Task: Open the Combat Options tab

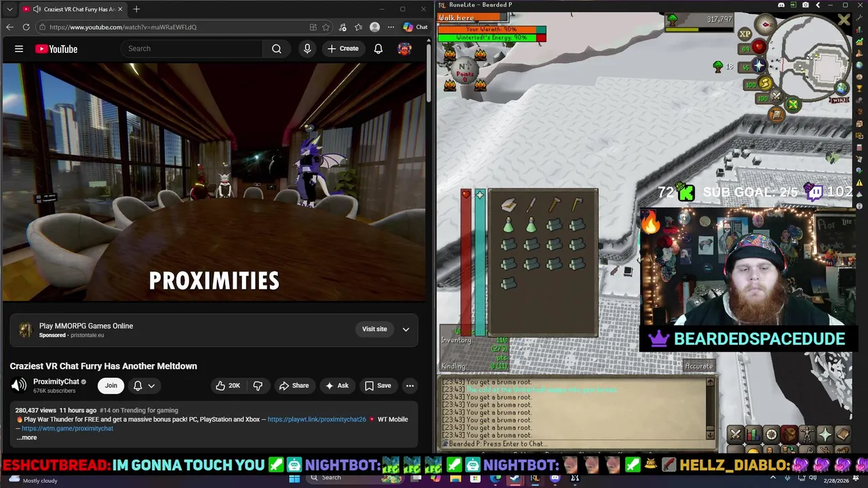Action: click(x=736, y=434)
